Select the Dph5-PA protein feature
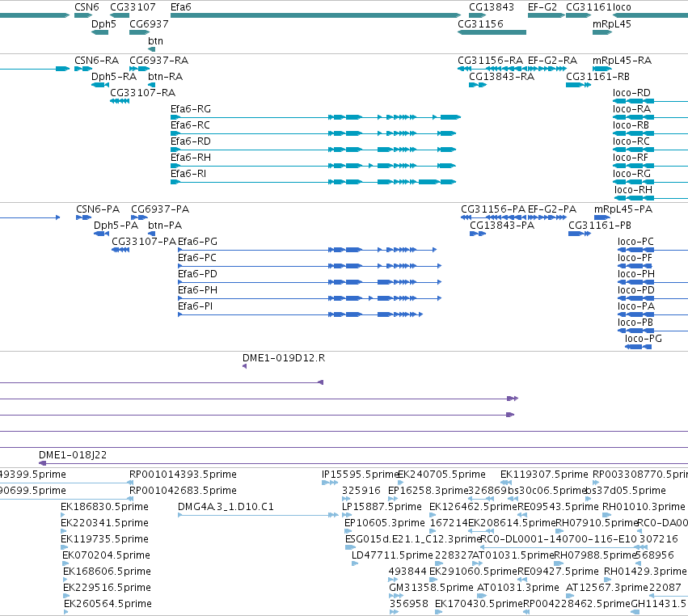The height and width of the screenshot is (616, 688). click(x=101, y=234)
